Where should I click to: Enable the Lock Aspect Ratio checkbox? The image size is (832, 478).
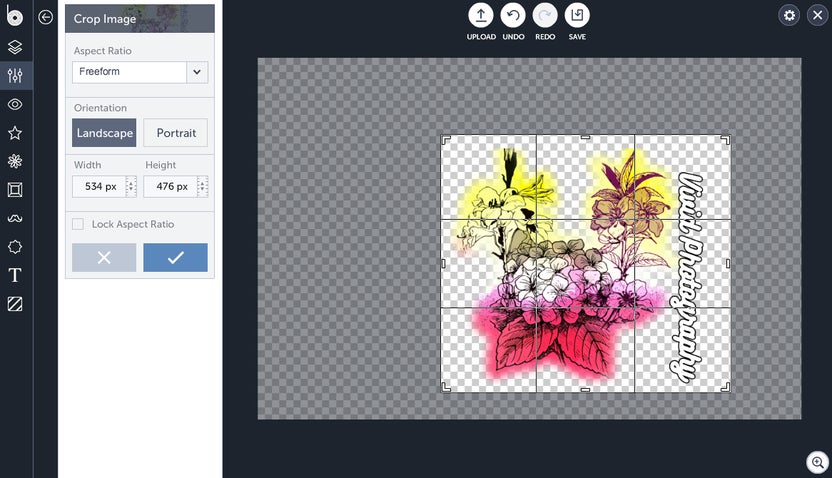(78, 224)
